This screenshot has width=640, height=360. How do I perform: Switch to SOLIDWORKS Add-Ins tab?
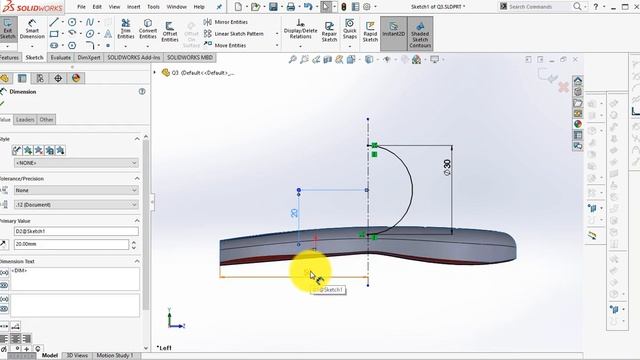133,58
